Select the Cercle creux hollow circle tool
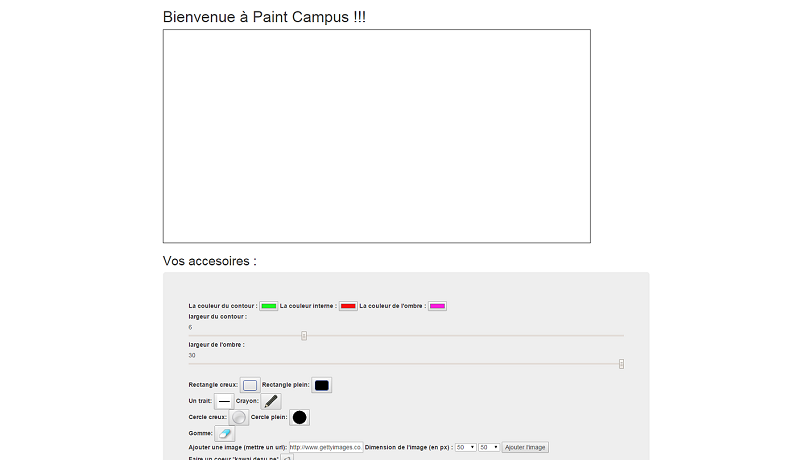The width and height of the screenshot is (810, 460). 239,417
